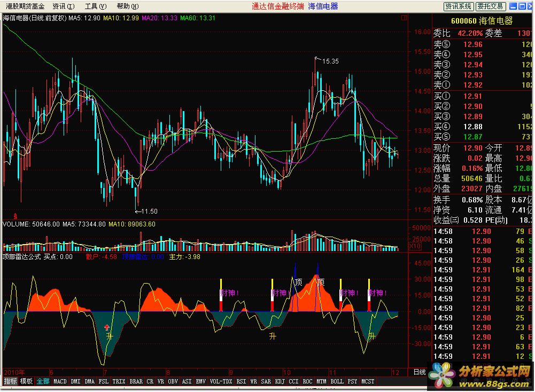Switch to the MACD indicator
Image resolution: width=535 pixels, height=392 pixels.
[x=60, y=381]
